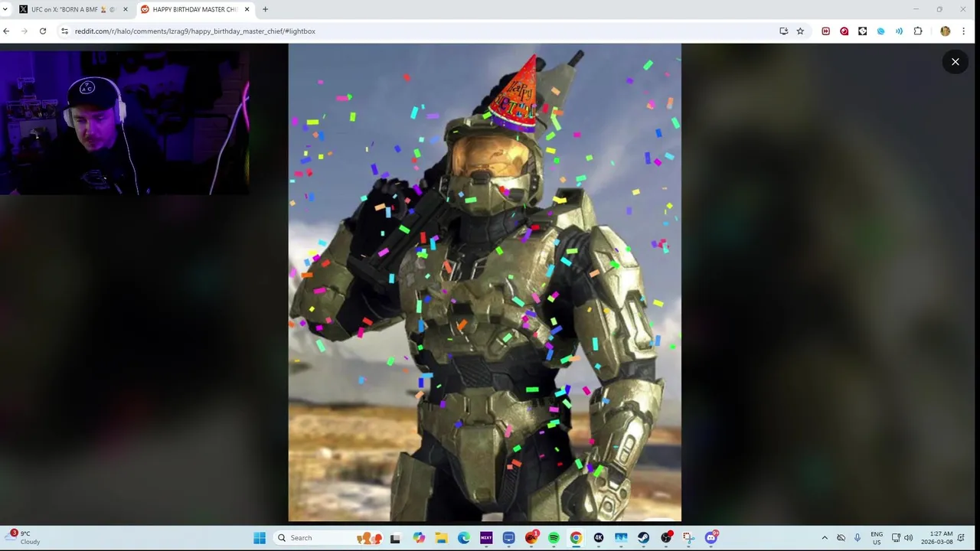Open the weather widget showing 9°C Cloudy
Image resolution: width=980 pixels, height=551 pixels.
24,537
